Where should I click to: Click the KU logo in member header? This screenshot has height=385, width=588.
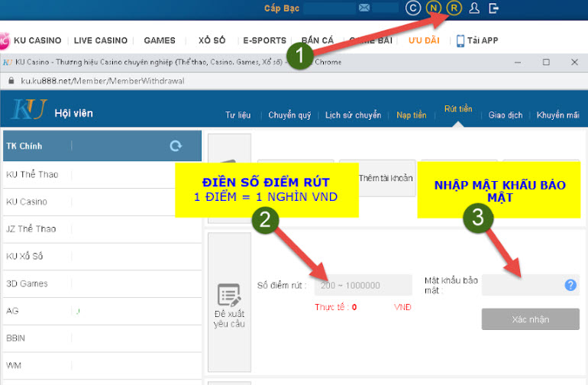click(29, 109)
